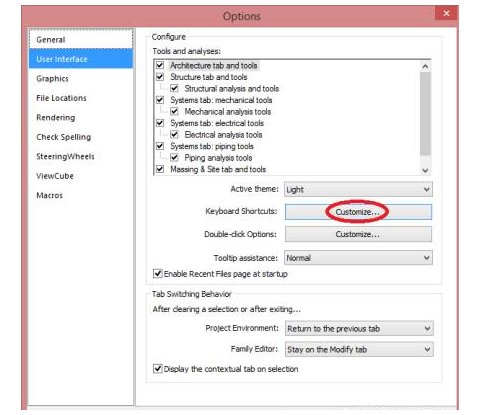Customize the Keyboard Shortcuts
Viewport: 502px width, 415px height.
[x=358, y=212]
